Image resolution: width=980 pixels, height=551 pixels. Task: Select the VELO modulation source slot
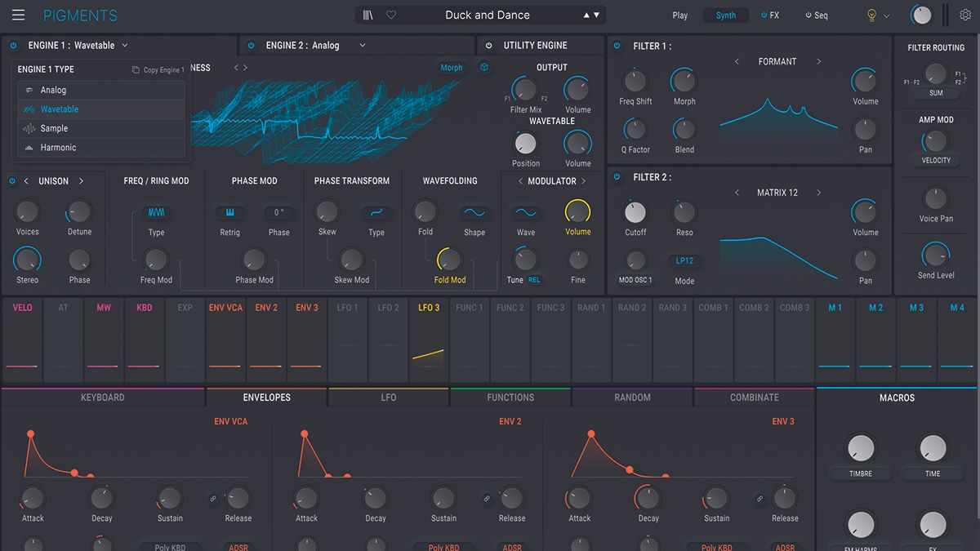pyautogui.click(x=23, y=340)
